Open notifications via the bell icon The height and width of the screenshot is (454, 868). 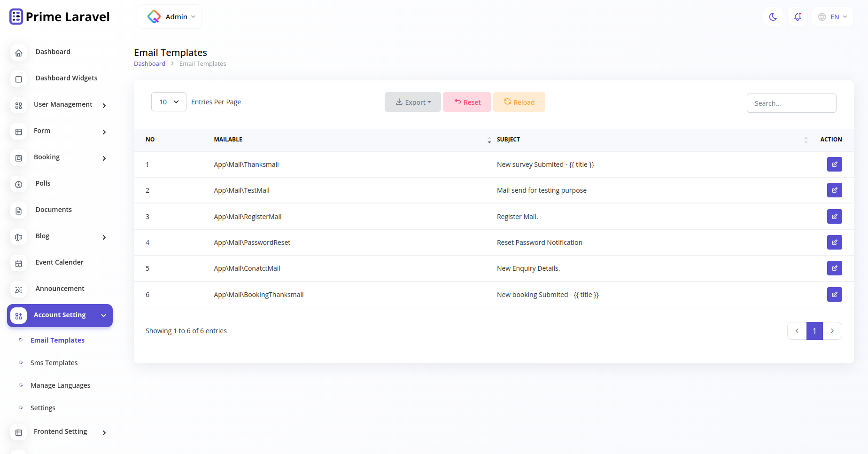tap(797, 16)
